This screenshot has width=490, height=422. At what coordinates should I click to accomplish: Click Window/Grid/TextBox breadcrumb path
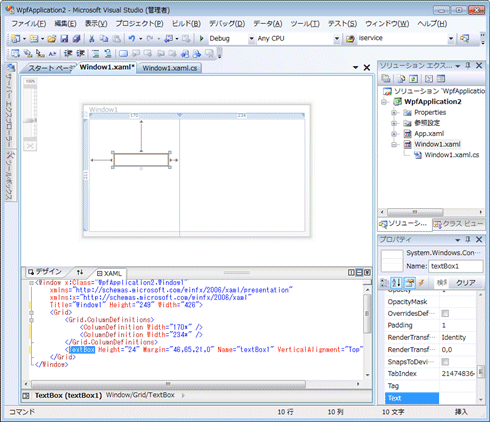click(x=140, y=395)
